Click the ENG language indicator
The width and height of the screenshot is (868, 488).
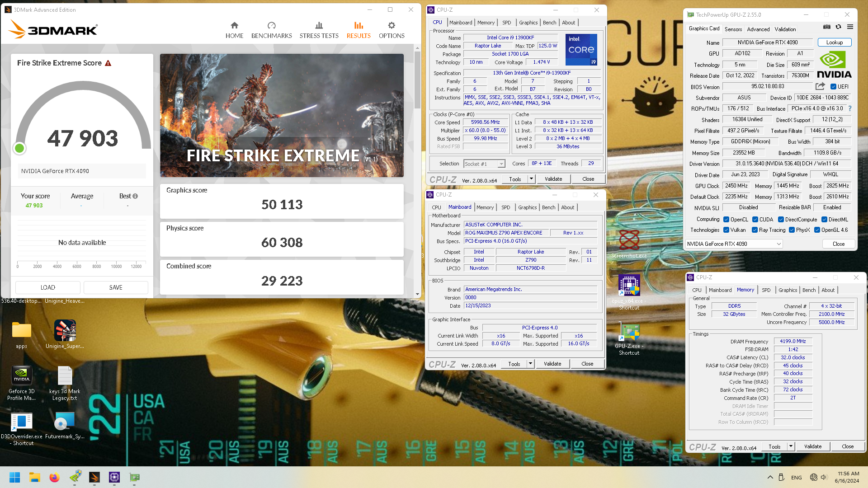pos(797,477)
